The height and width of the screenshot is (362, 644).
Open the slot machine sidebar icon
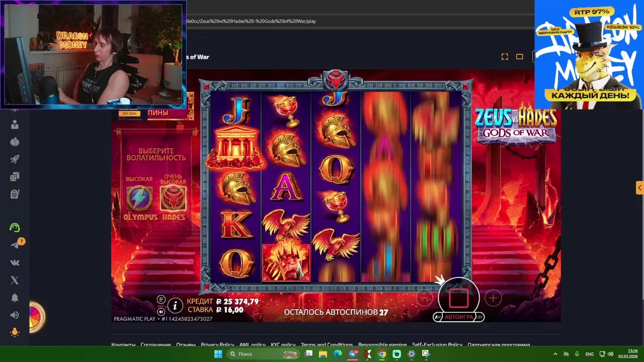15,194
